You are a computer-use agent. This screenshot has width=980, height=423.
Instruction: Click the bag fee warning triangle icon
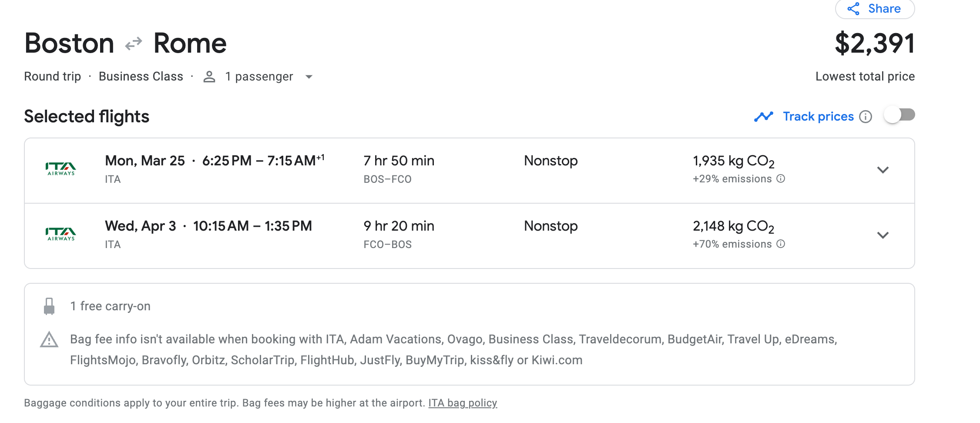(x=49, y=340)
